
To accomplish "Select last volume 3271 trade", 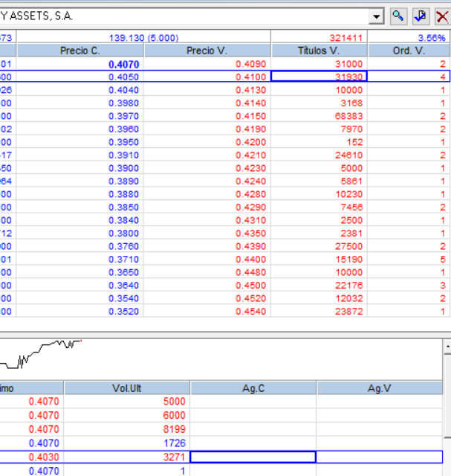I will click(174, 457).
